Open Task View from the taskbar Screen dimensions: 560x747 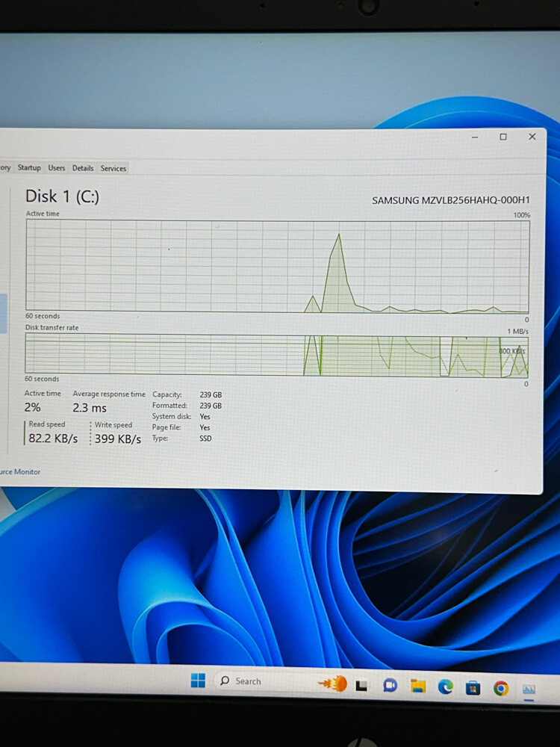pos(361,686)
